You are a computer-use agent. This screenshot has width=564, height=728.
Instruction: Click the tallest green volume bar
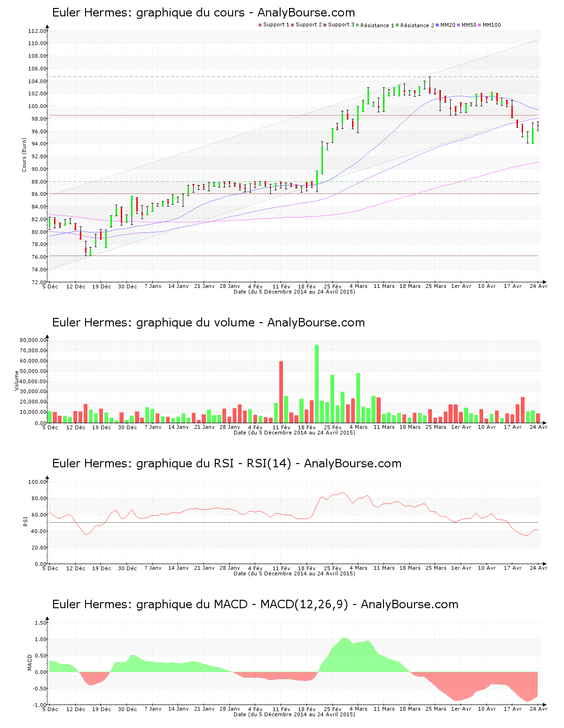317,384
